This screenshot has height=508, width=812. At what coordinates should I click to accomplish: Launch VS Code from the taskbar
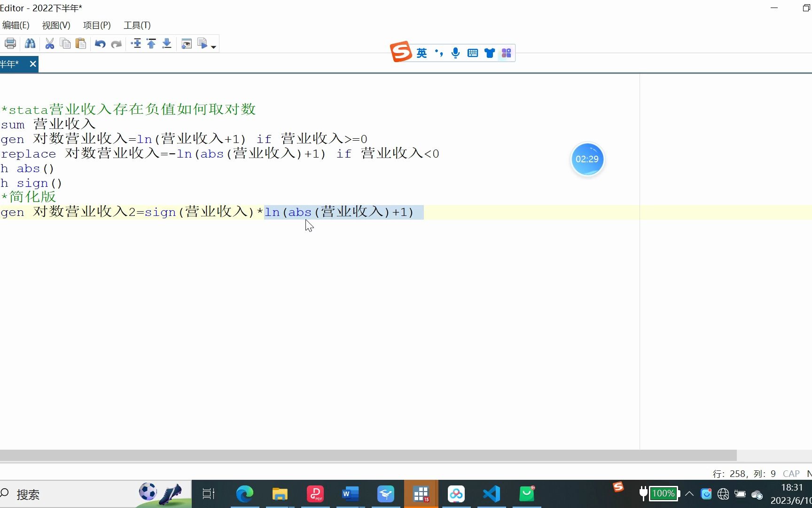pyautogui.click(x=491, y=494)
